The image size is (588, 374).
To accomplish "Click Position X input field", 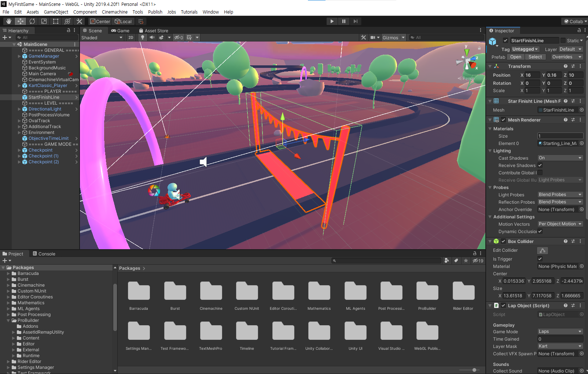I will pos(533,75).
